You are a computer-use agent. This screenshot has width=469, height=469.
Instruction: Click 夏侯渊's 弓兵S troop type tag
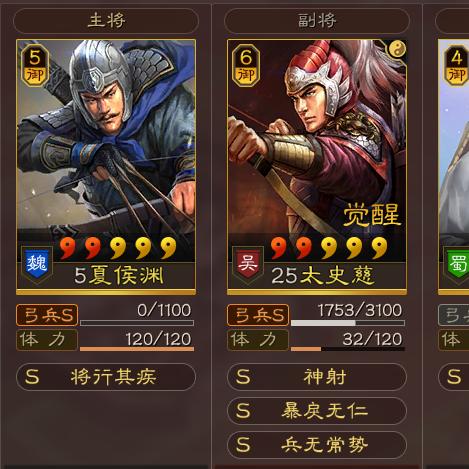pyautogui.click(x=47, y=315)
